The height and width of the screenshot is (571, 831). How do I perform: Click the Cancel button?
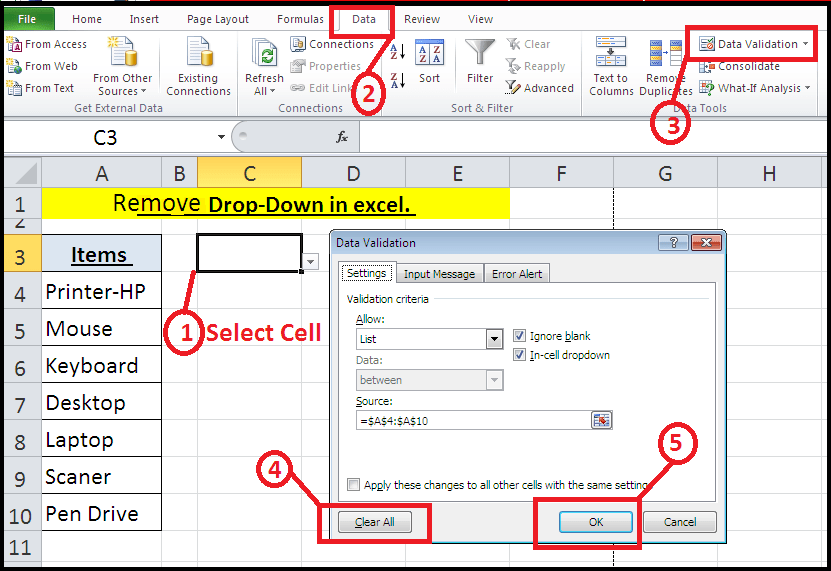(x=680, y=522)
